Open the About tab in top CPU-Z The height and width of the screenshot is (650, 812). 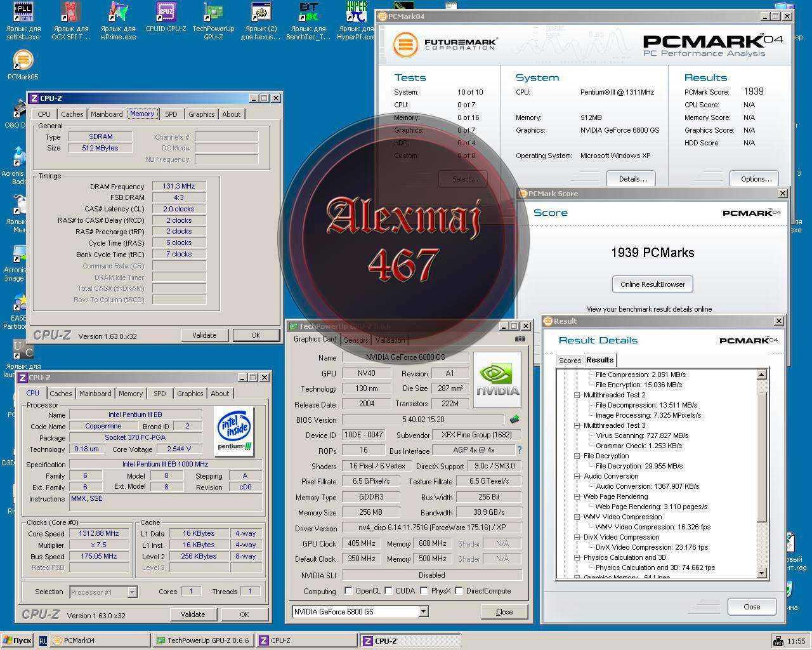coord(232,114)
